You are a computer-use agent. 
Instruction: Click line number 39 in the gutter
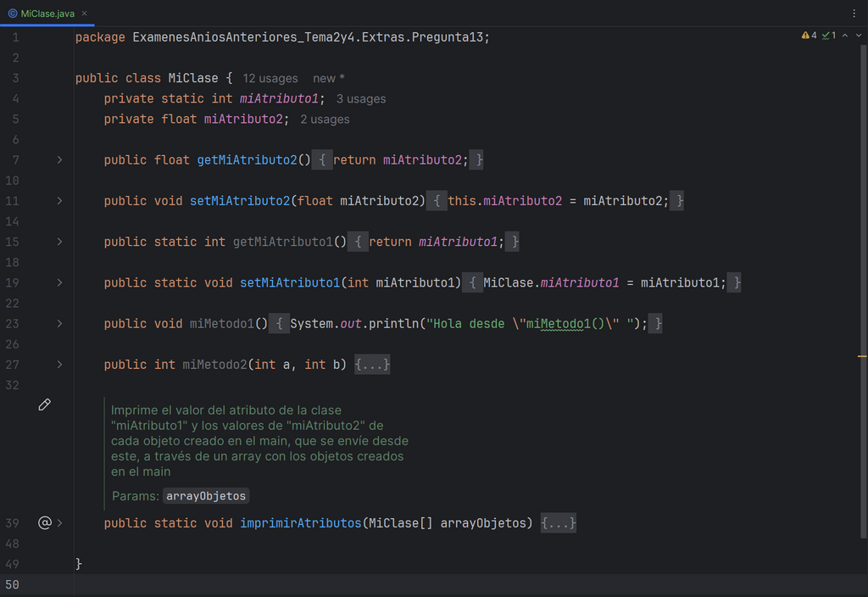(12, 523)
